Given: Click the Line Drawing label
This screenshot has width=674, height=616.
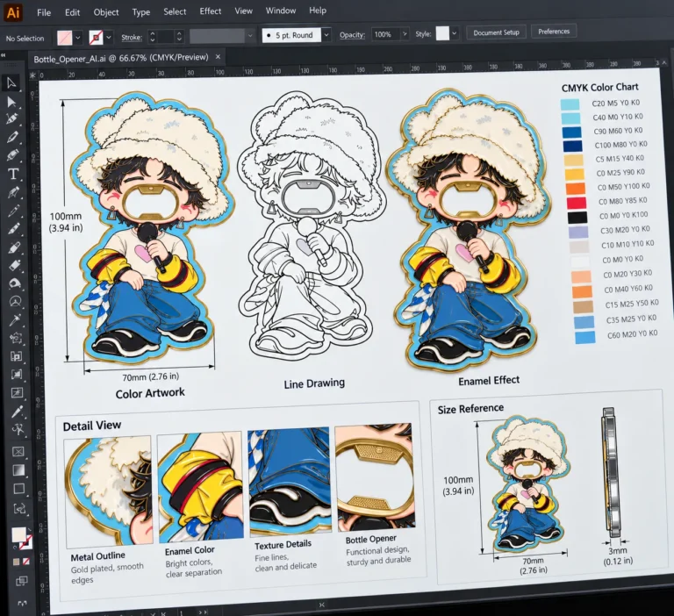Looking at the screenshot, I should pyautogui.click(x=314, y=383).
